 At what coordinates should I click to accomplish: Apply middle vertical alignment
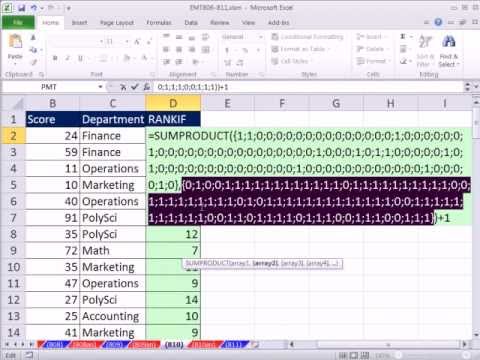[179, 37]
